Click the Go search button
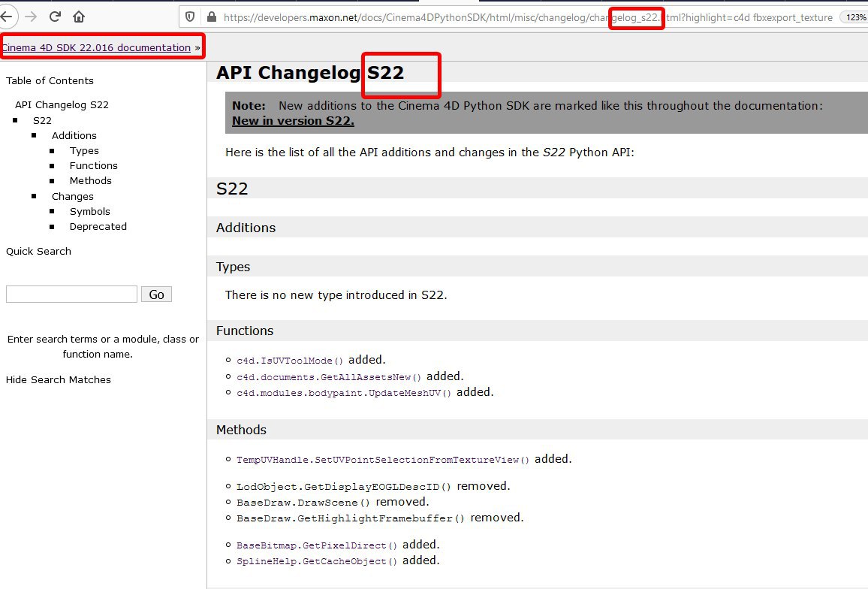Viewport: 868px width, 589px height. click(157, 294)
